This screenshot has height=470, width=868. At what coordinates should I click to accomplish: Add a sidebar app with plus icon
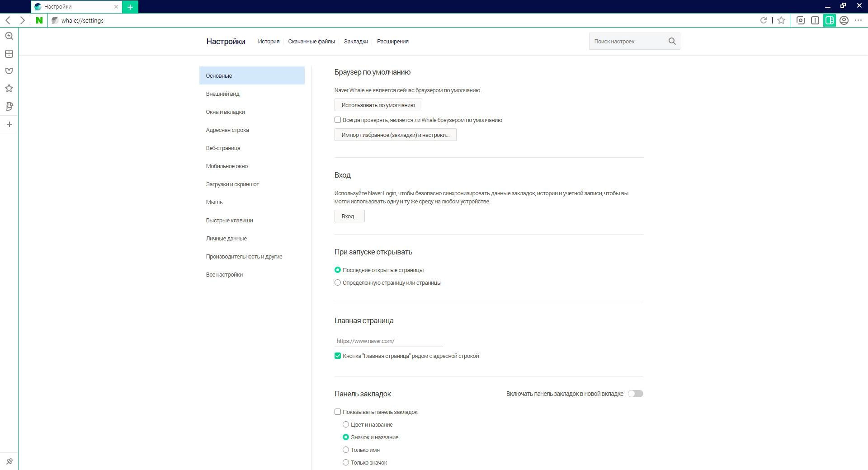[9, 124]
